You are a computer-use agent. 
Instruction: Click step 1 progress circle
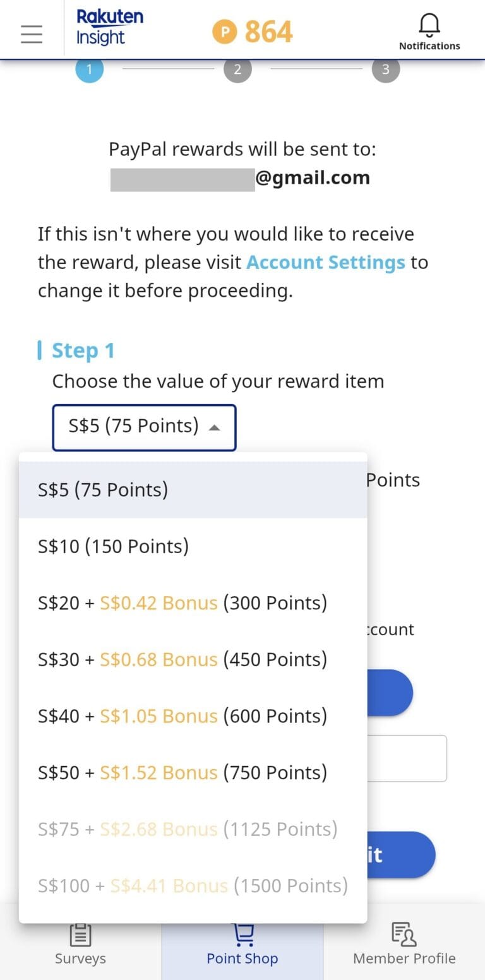[x=89, y=69]
